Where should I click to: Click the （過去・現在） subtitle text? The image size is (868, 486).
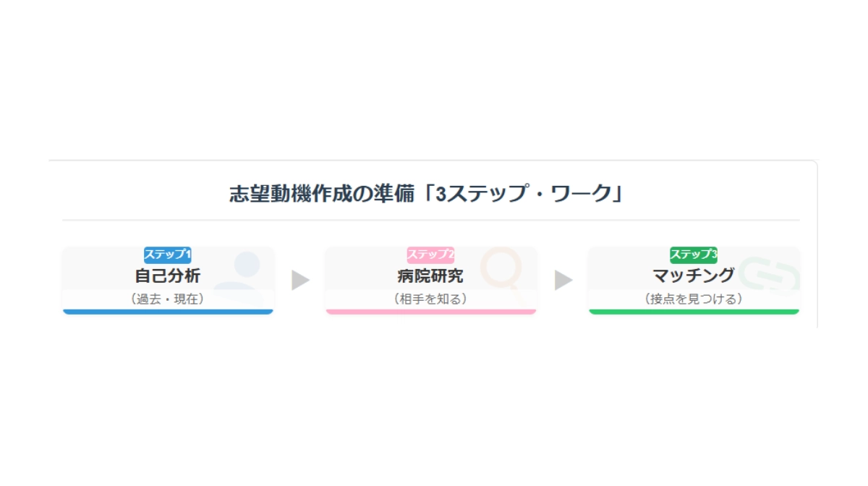(168, 299)
